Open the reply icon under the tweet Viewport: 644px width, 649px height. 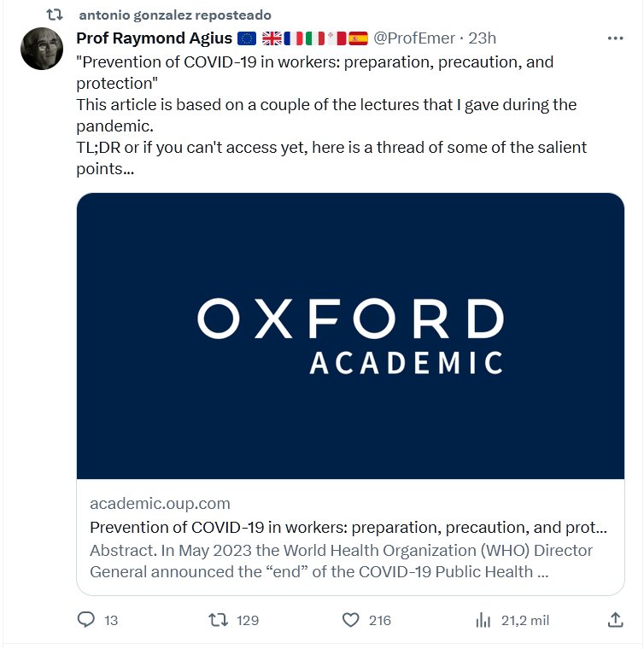(x=85, y=620)
